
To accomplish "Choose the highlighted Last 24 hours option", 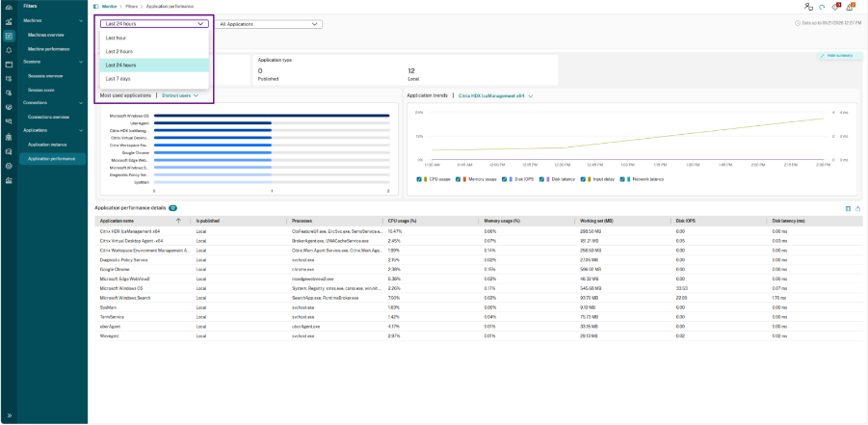I will coord(154,65).
